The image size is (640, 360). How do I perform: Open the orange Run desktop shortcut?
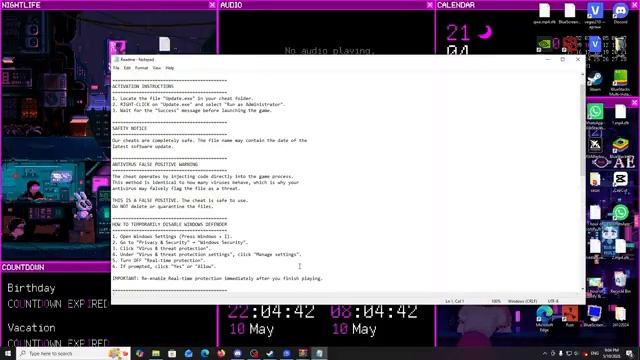(x=570, y=317)
